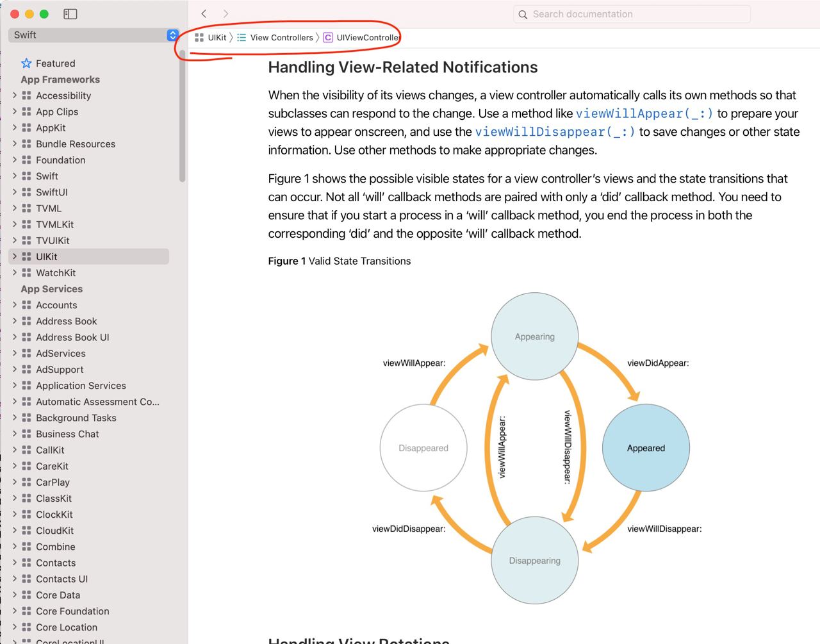Click the viewDidDisappear: diagram label
The image size is (820, 644).
(x=409, y=529)
